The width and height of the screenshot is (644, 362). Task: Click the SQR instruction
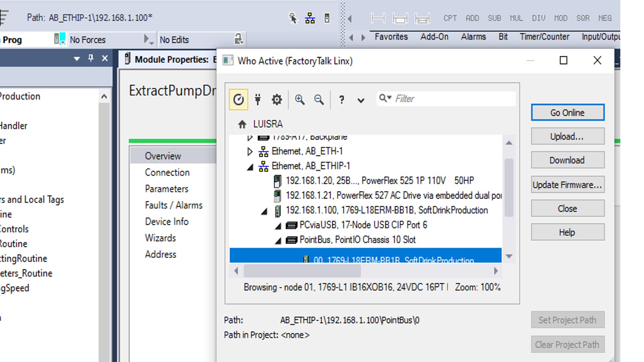[x=583, y=18]
